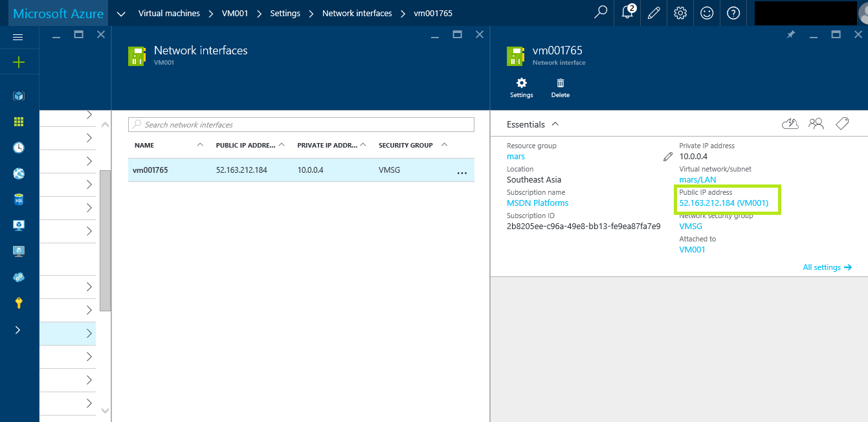Click Private IP address 10.0.0.4 in Essentials
The height and width of the screenshot is (422, 868).
(693, 156)
